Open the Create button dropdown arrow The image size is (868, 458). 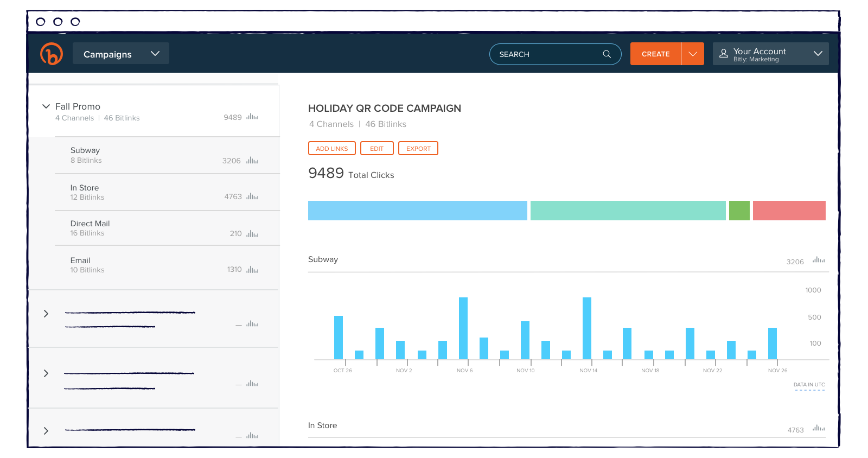[693, 54]
